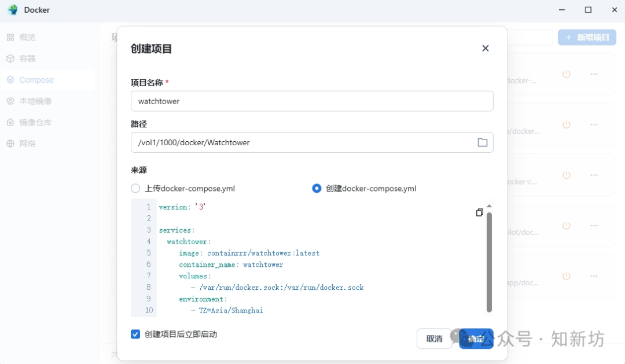Open Compose in the sidebar
The width and height of the screenshot is (625, 364).
pyautogui.click(x=48, y=80)
